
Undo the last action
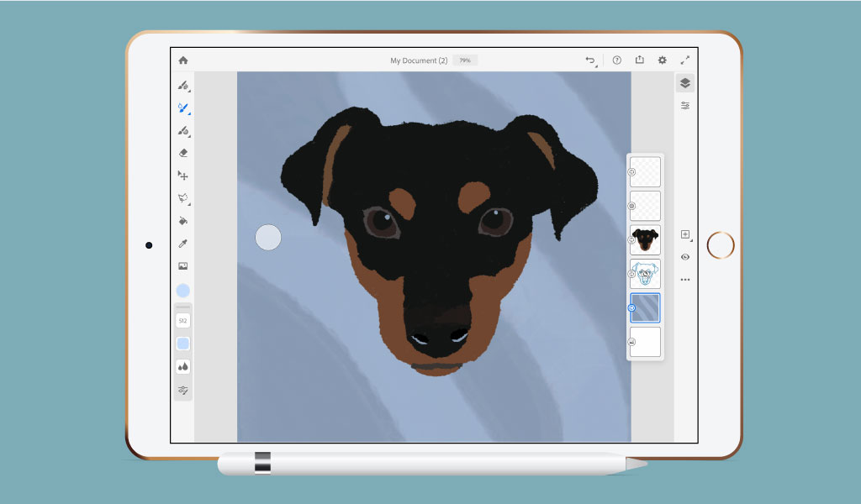591,60
